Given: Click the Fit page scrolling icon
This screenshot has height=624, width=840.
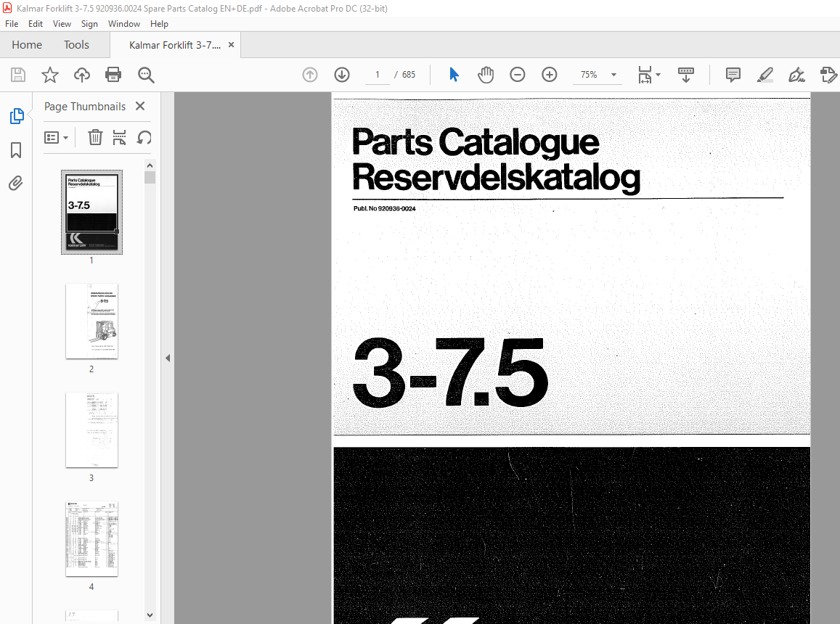Looking at the screenshot, I should coord(645,75).
